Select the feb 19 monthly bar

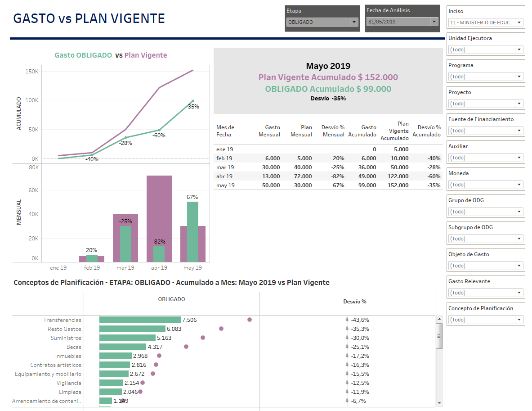92,258
